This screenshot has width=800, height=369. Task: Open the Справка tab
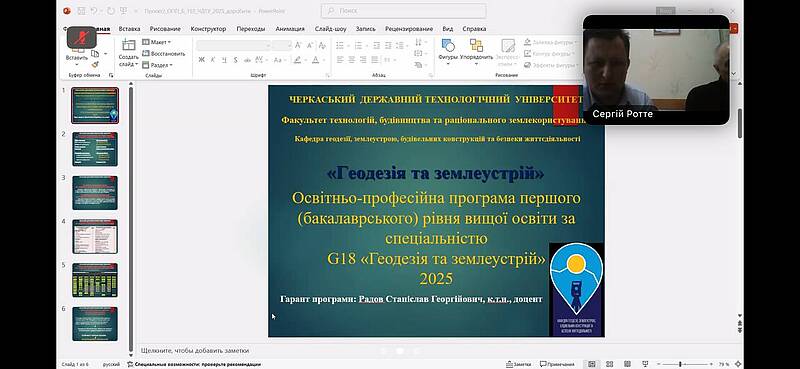(x=474, y=29)
